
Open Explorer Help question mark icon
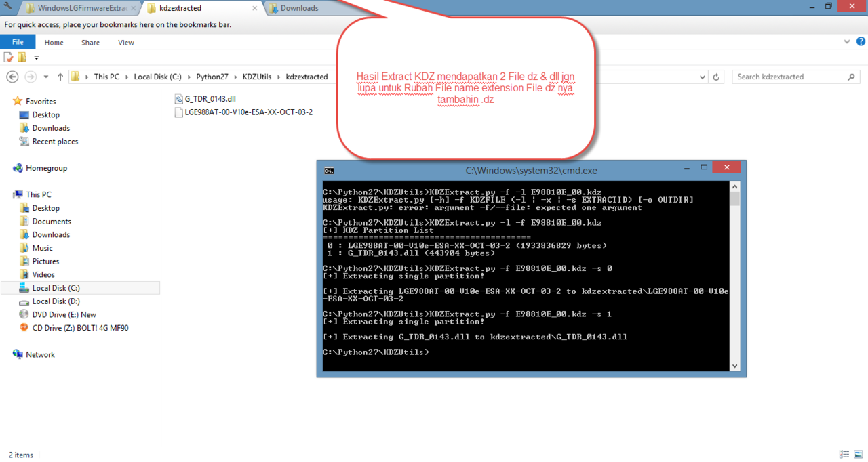tap(860, 42)
